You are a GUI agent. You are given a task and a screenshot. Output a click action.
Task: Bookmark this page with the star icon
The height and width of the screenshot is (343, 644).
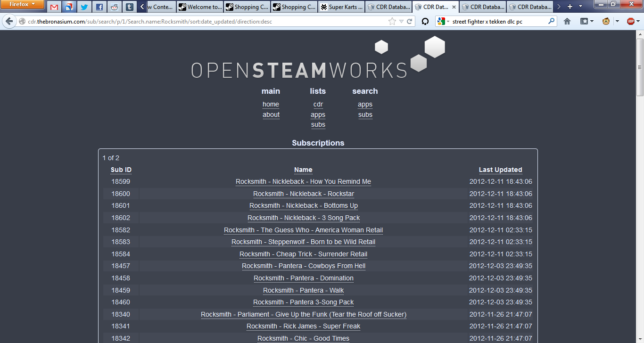coord(392,22)
